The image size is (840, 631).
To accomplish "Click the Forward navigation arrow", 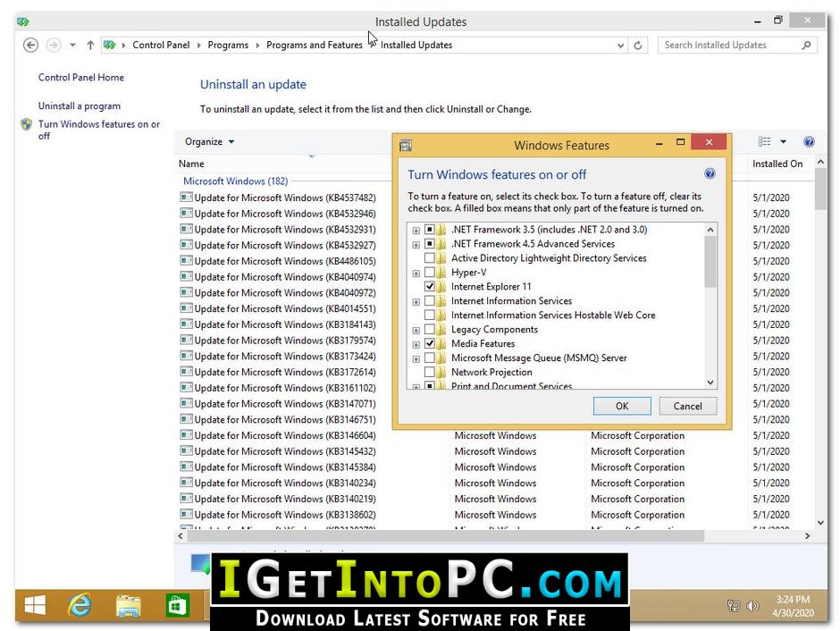I will pos(53,45).
